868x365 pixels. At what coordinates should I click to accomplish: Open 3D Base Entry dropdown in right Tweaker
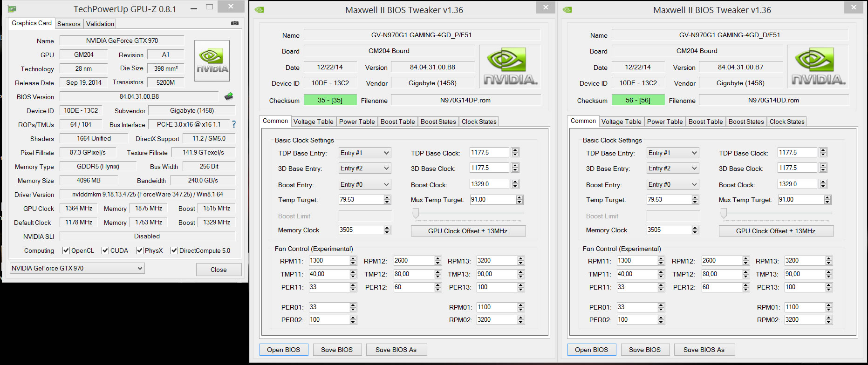pyautogui.click(x=673, y=168)
